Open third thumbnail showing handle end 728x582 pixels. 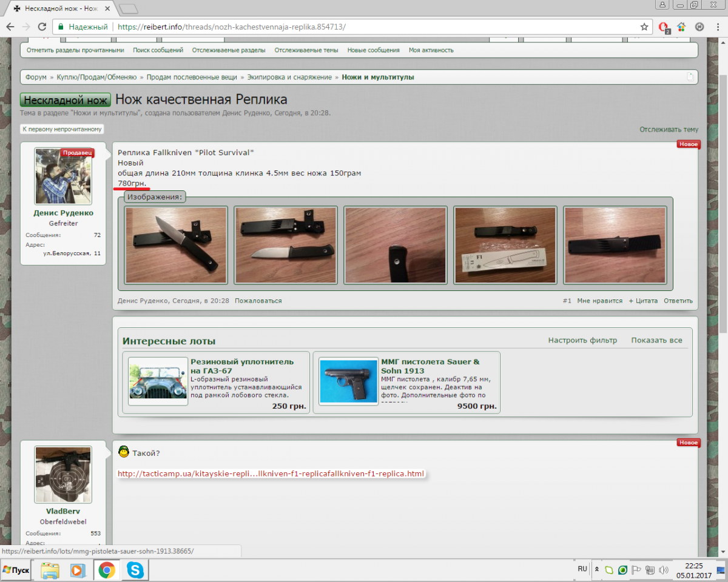[396, 245]
